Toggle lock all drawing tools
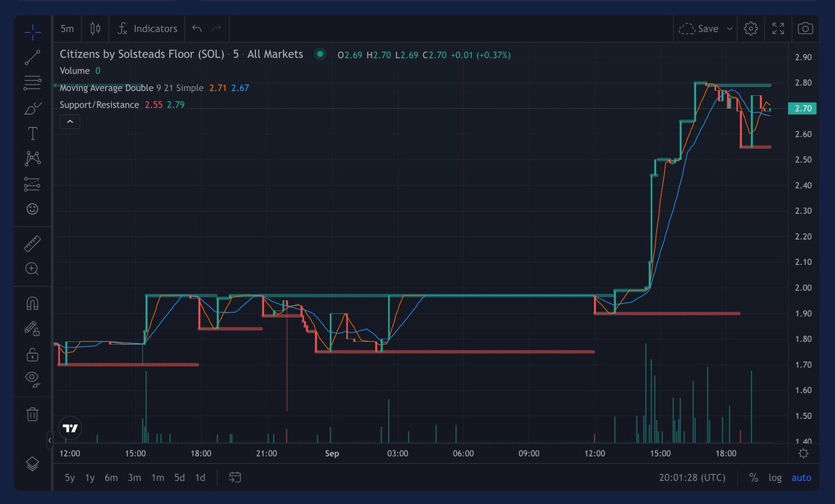The width and height of the screenshot is (835, 504). (x=32, y=355)
